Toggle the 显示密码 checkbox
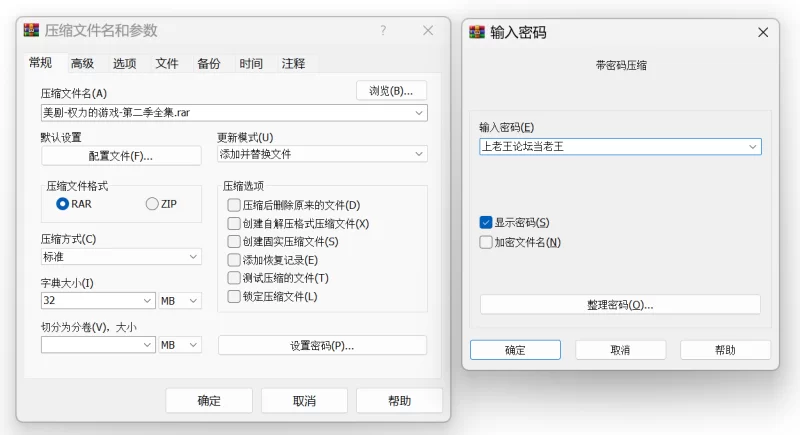 pos(486,222)
